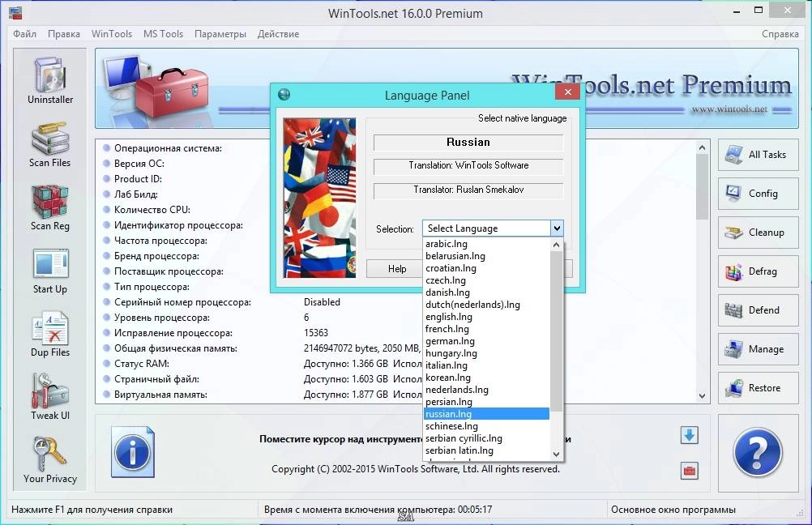Click the system info panel scroll up arrow

coord(703,148)
